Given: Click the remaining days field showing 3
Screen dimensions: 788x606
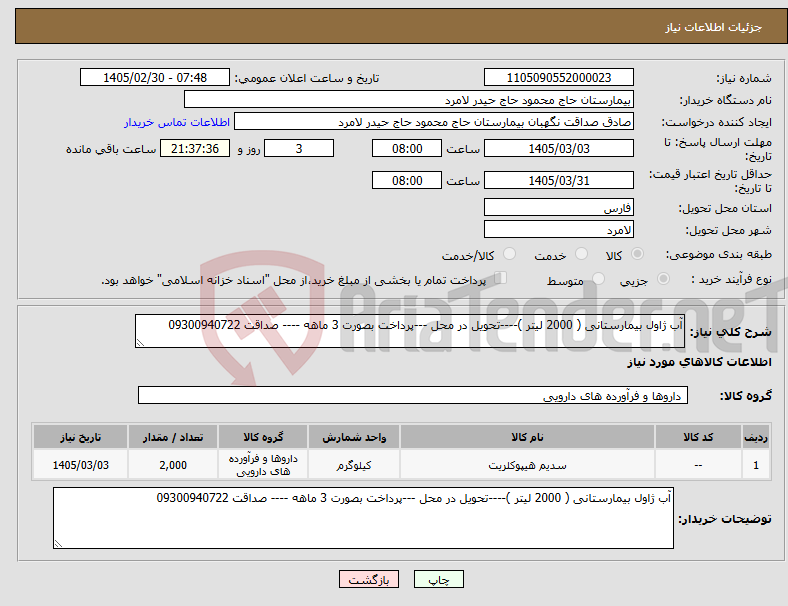Looking at the screenshot, I should click(299, 148).
